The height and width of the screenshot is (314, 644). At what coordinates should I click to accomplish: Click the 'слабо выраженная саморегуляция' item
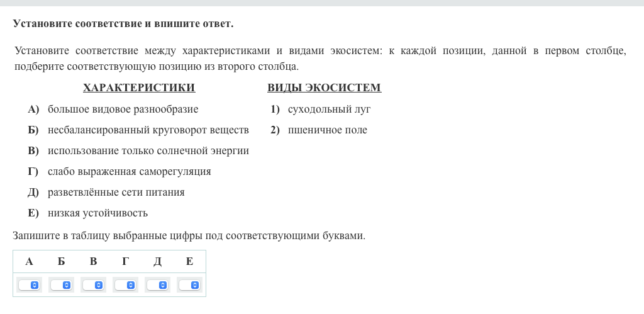tap(129, 172)
